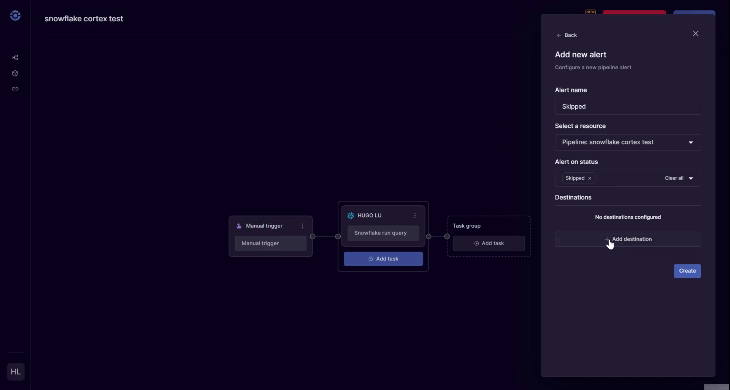Open the Manual trigger node options menu

coord(303,226)
